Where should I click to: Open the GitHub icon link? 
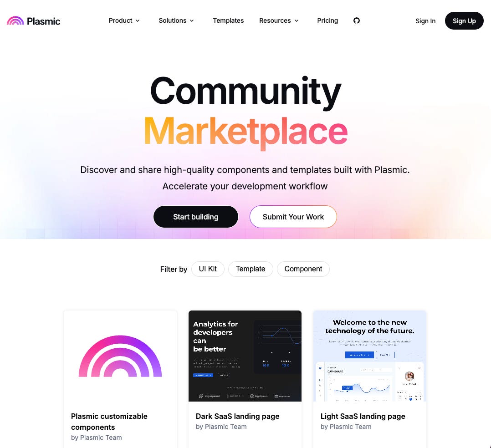[356, 20]
